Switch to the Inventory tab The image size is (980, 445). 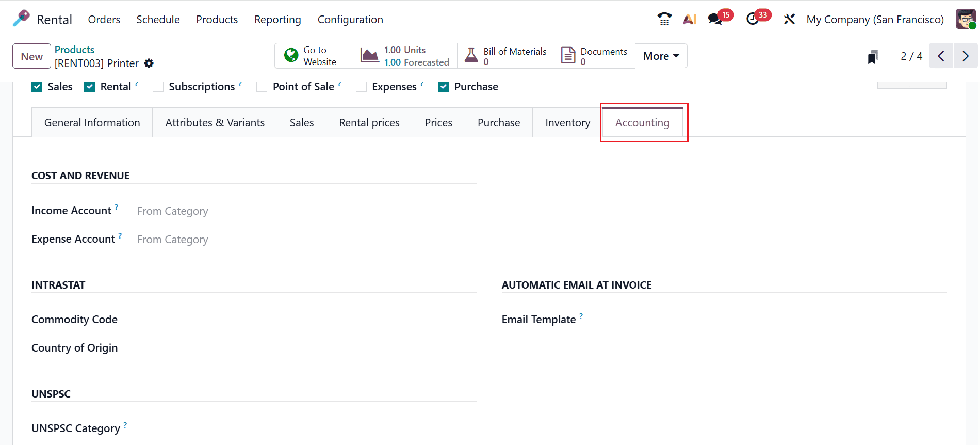pyautogui.click(x=568, y=122)
